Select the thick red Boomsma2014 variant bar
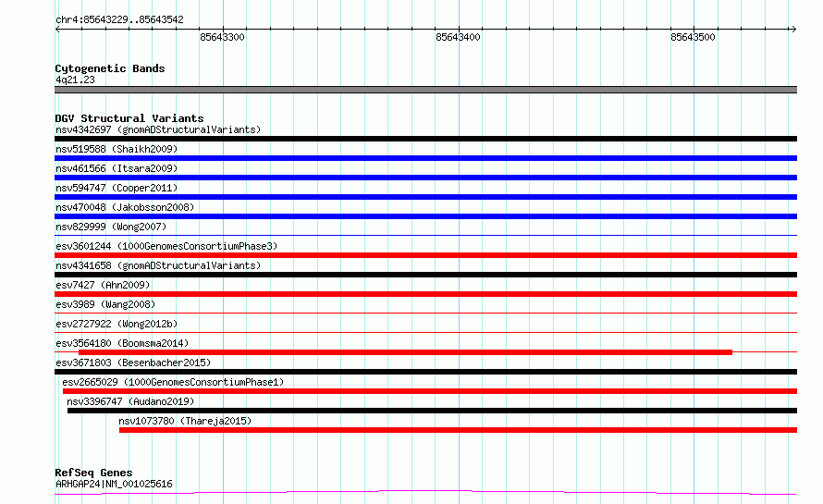Image resolution: width=823 pixels, height=504 pixels. 405,352
